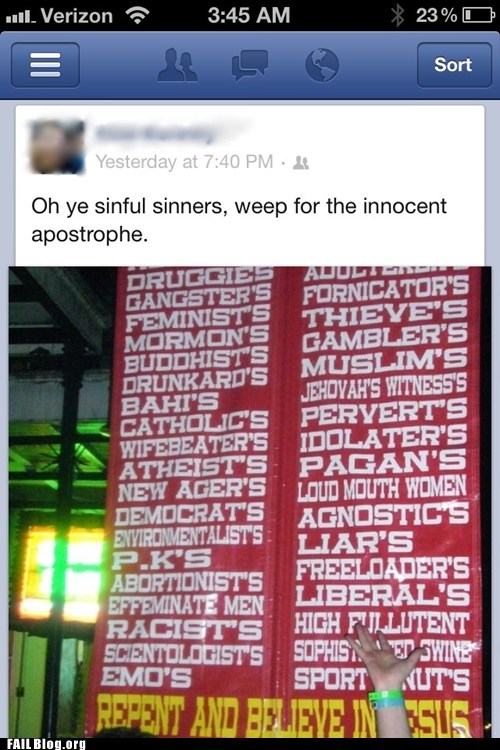The height and width of the screenshot is (750, 500).
Task: Open the hamburger side menu
Action: [x=45, y=65]
